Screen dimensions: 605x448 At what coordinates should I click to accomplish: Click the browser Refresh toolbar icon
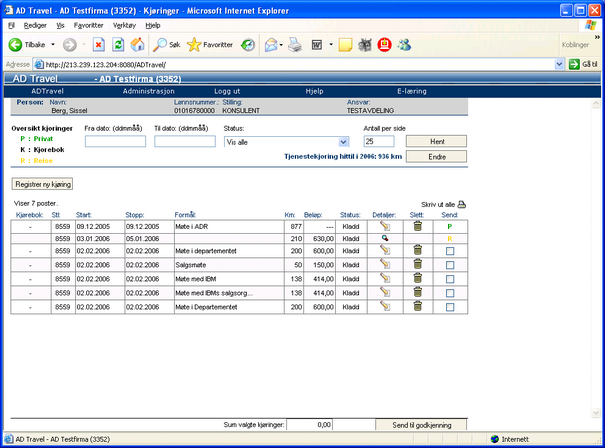[x=118, y=45]
